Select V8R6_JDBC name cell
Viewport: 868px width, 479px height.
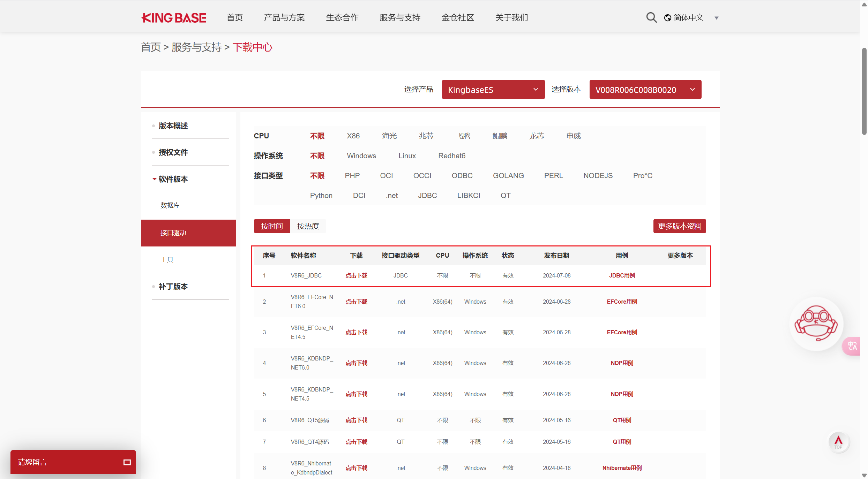coord(306,275)
